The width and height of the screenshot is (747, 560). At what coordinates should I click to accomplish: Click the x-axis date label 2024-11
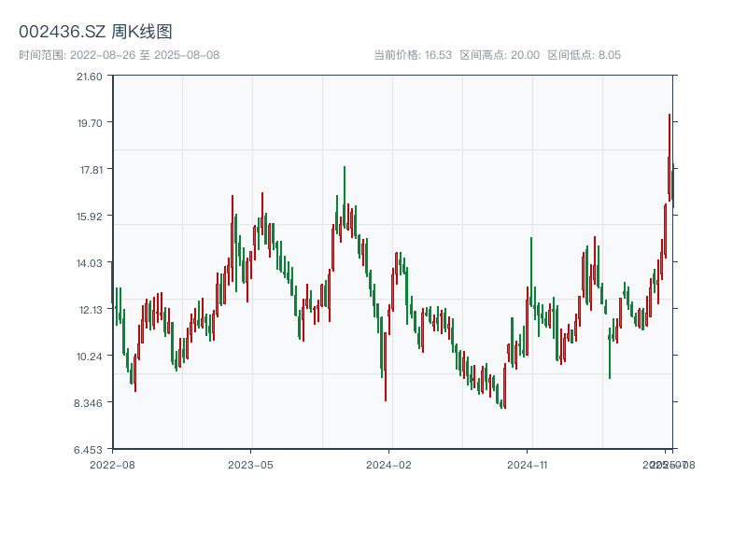(527, 465)
